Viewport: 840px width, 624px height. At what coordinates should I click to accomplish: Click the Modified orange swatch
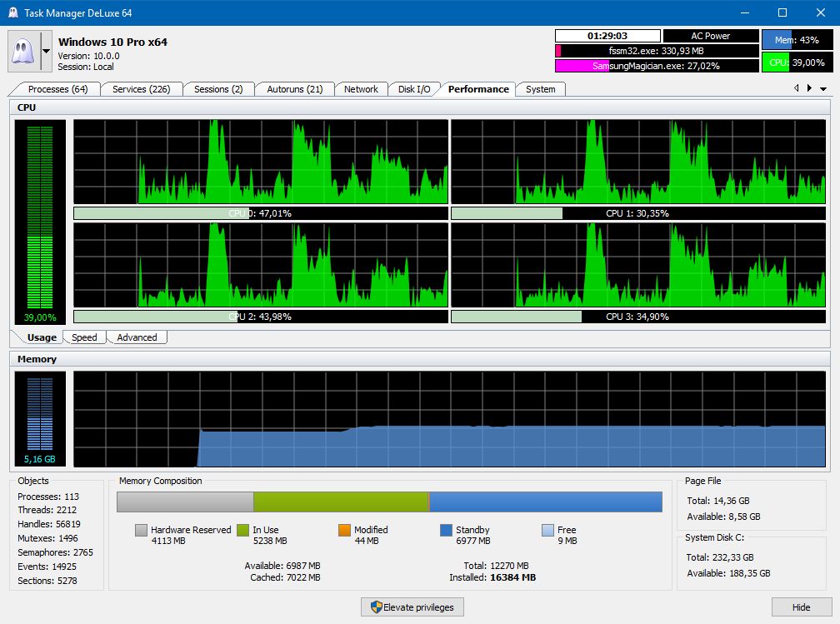click(344, 530)
